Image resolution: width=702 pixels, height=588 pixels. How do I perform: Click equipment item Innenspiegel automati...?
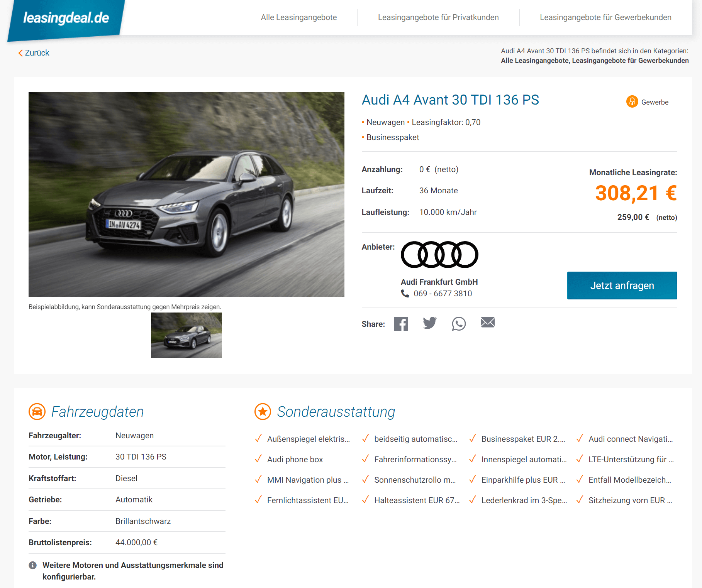[x=524, y=460]
